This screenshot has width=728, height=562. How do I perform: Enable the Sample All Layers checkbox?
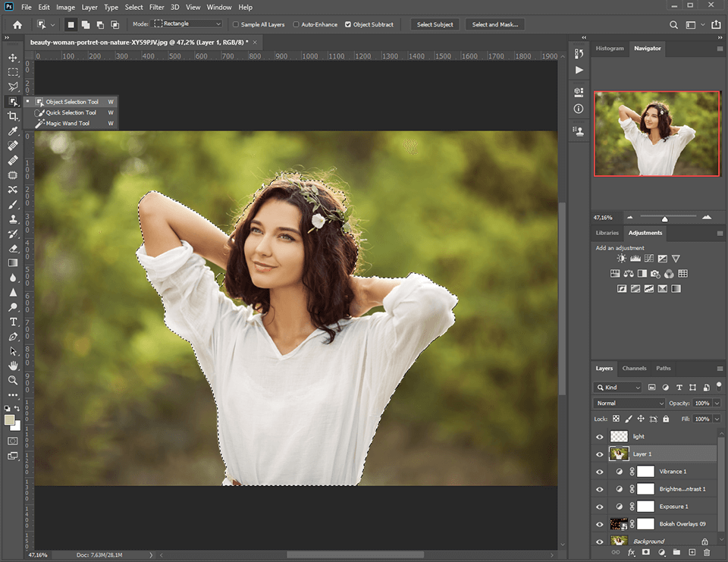pos(235,24)
